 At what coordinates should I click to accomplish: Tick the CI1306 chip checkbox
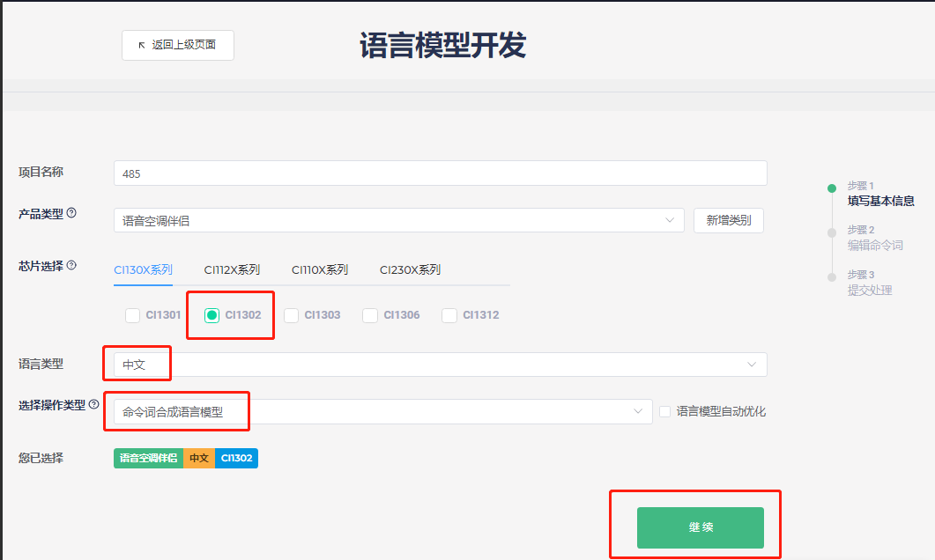pyautogui.click(x=371, y=315)
